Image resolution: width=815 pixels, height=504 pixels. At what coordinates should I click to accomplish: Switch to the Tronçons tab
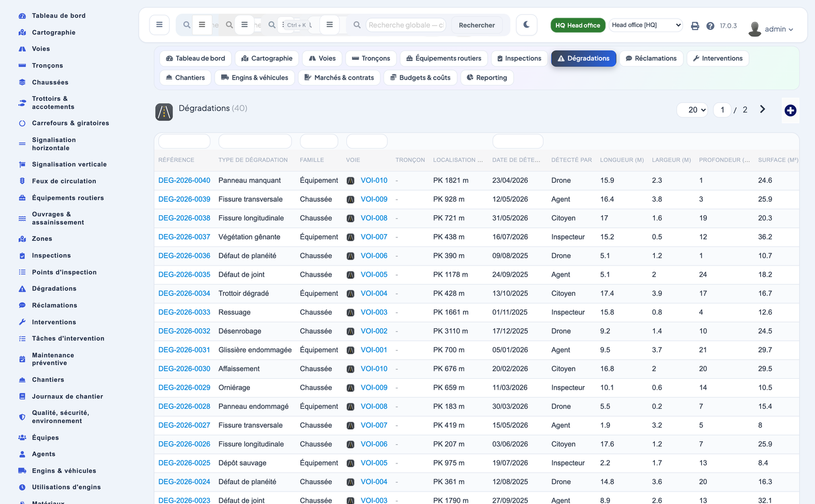coord(371,58)
